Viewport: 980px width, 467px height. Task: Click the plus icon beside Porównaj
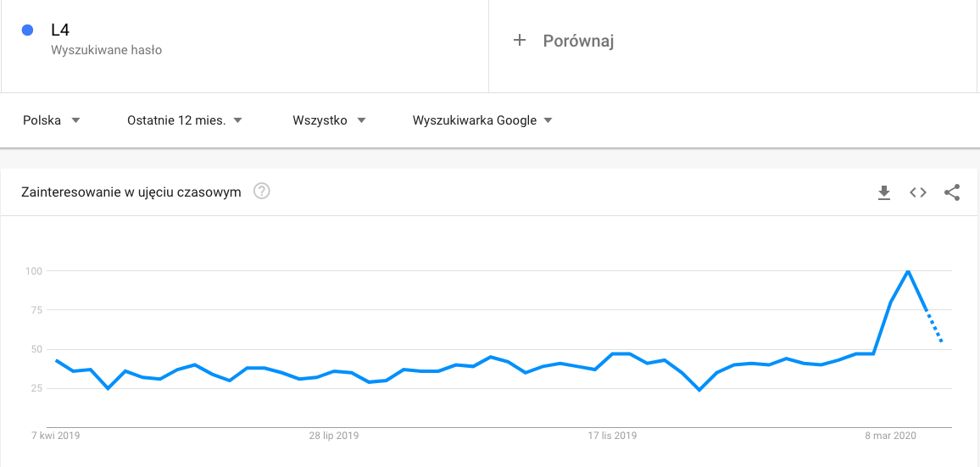pyautogui.click(x=520, y=41)
